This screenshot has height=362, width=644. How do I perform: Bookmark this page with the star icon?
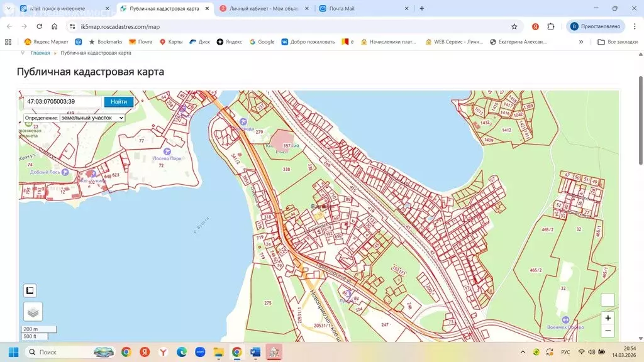(x=514, y=27)
